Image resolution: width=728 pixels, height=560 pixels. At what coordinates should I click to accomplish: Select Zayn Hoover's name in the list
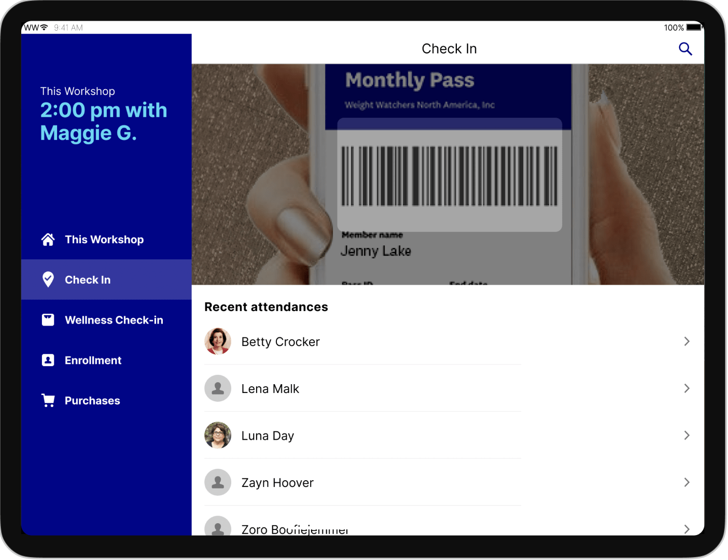pos(277,483)
